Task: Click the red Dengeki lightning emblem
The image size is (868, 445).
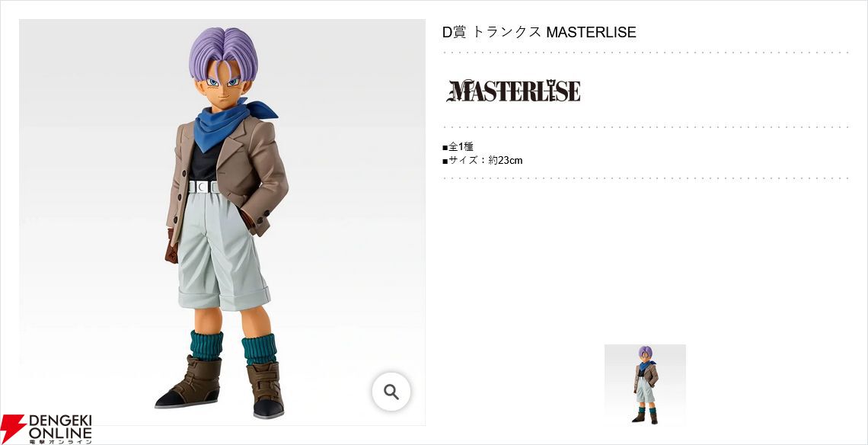Action: [x=13, y=428]
